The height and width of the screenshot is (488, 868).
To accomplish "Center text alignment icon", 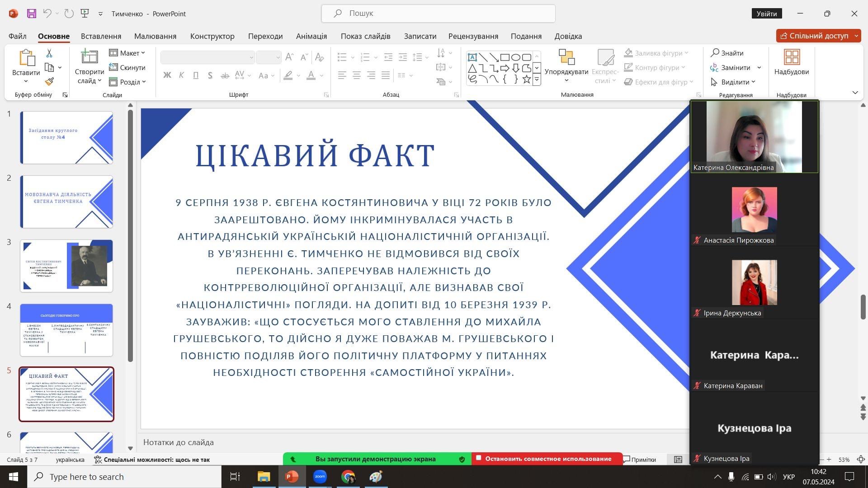I will click(x=357, y=75).
